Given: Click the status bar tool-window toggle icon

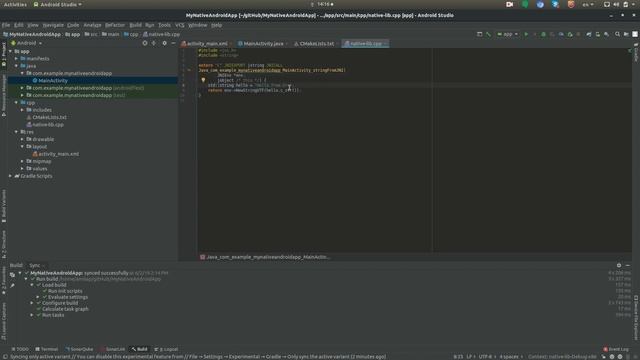Looking at the screenshot, I should [5, 357].
